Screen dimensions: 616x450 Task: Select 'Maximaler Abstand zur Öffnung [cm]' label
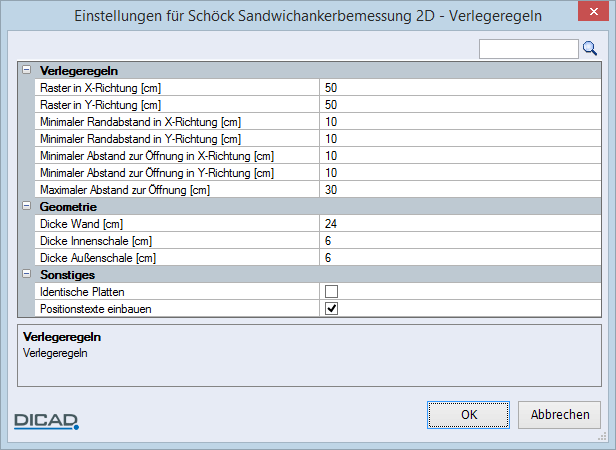pos(125,190)
